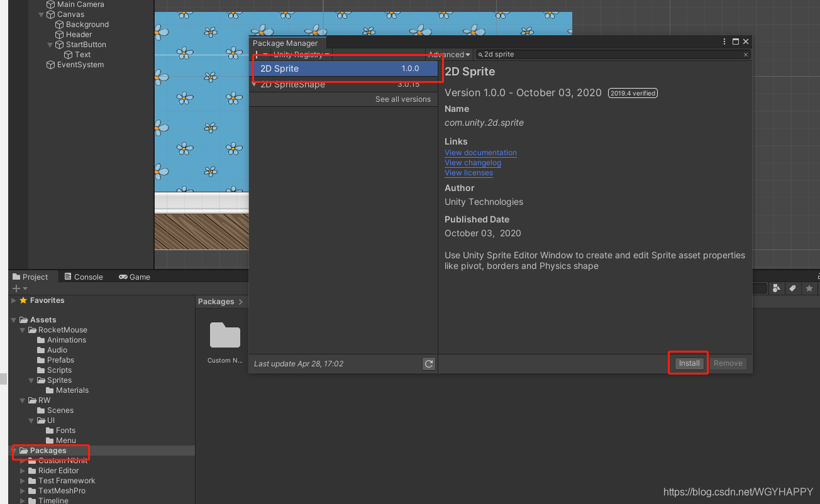Collapse the StartButton hierarchy node
The image size is (820, 504).
click(x=50, y=45)
